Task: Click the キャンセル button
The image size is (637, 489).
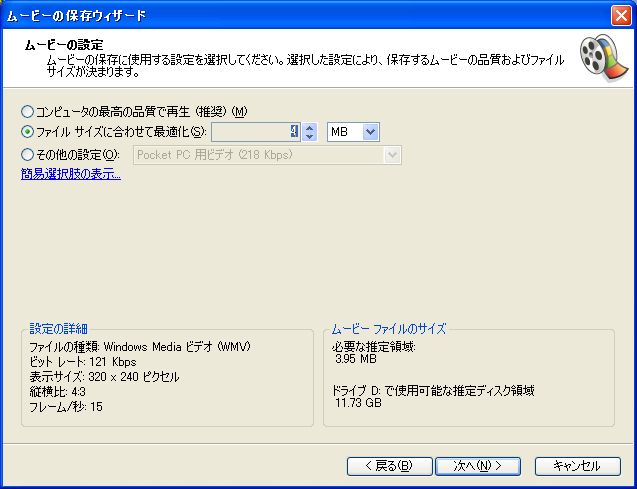Action: (577, 466)
